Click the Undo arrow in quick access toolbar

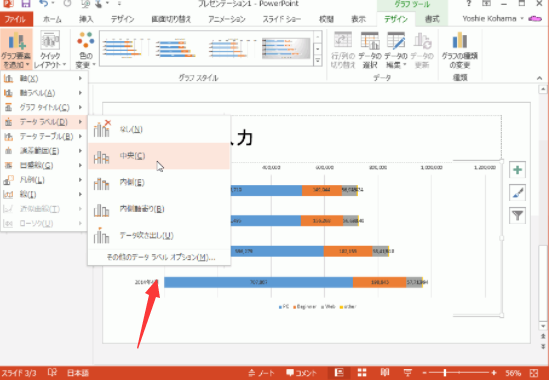coord(43,4)
